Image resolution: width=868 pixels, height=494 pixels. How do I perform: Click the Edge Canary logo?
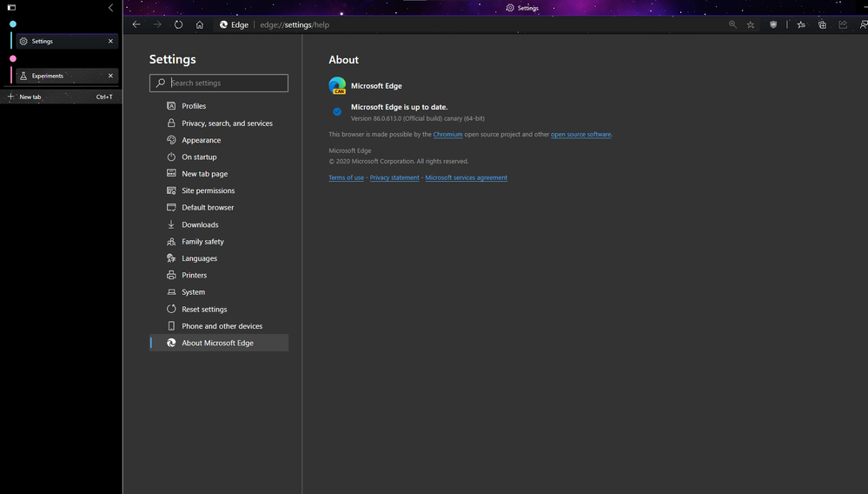point(337,86)
